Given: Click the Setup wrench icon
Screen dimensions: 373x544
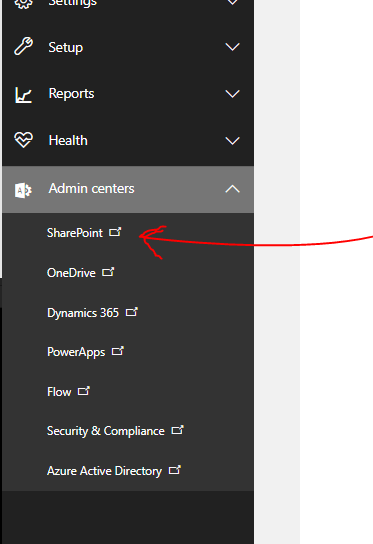Looking at the screenshot, I should pos(23,46).
